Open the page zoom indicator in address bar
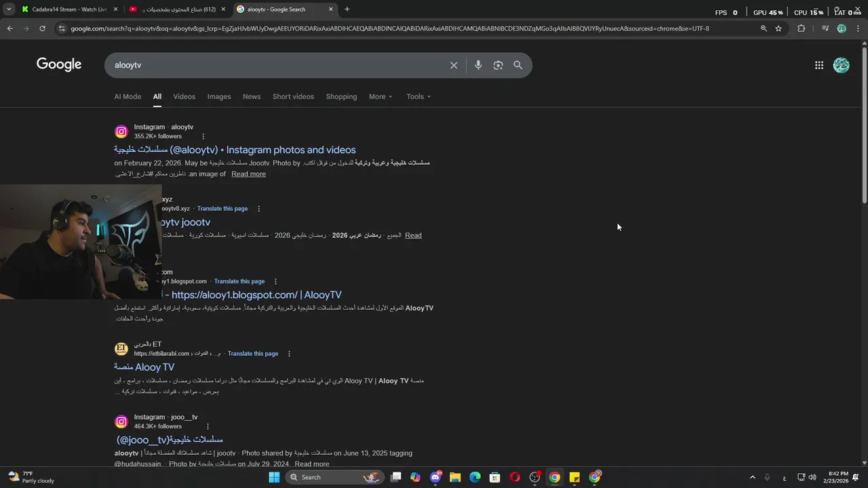Viewport: 868px width, 488px height. [764, 28]
